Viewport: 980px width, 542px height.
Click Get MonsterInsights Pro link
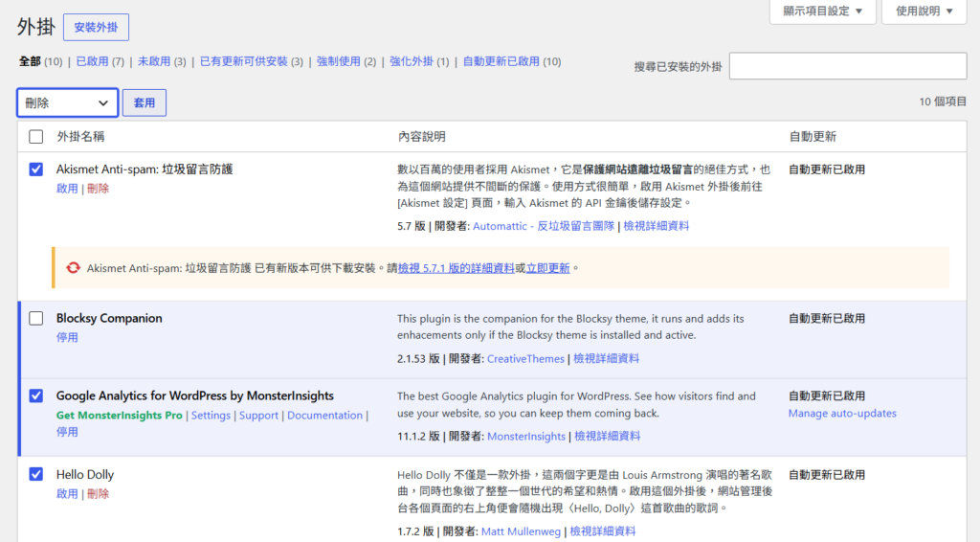point(120,415)
